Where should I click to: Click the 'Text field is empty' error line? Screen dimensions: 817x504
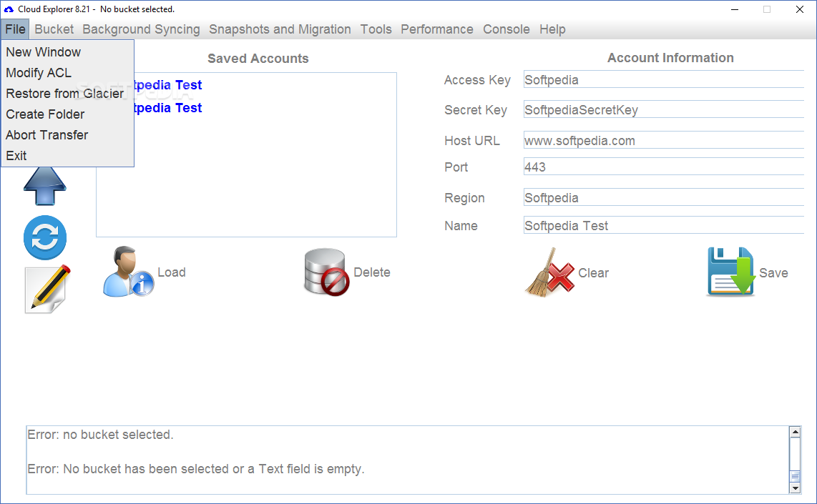pos(196,469)
